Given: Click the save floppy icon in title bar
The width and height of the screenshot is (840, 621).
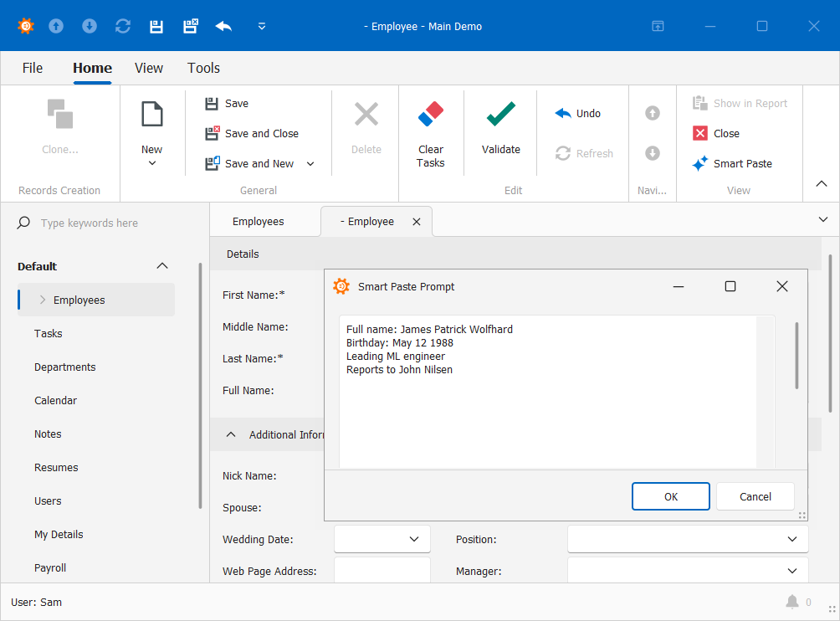Looking at the screenshot, I should coord(156,26).
